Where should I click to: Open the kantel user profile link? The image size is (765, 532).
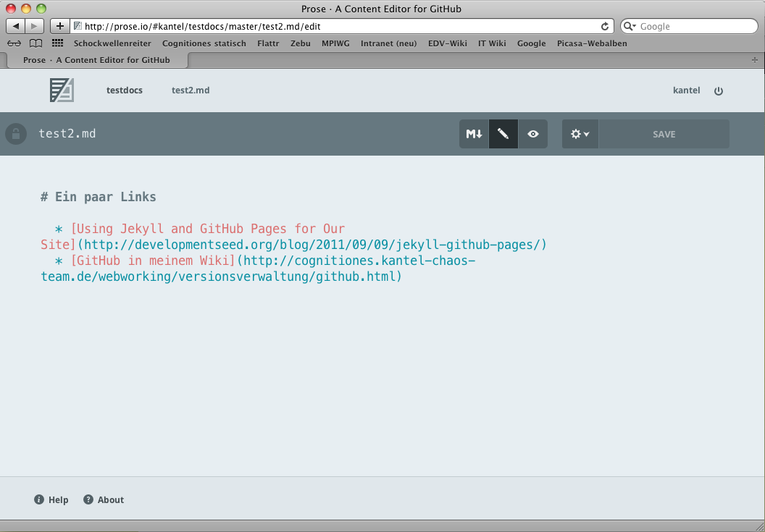(x=687, y=90)
